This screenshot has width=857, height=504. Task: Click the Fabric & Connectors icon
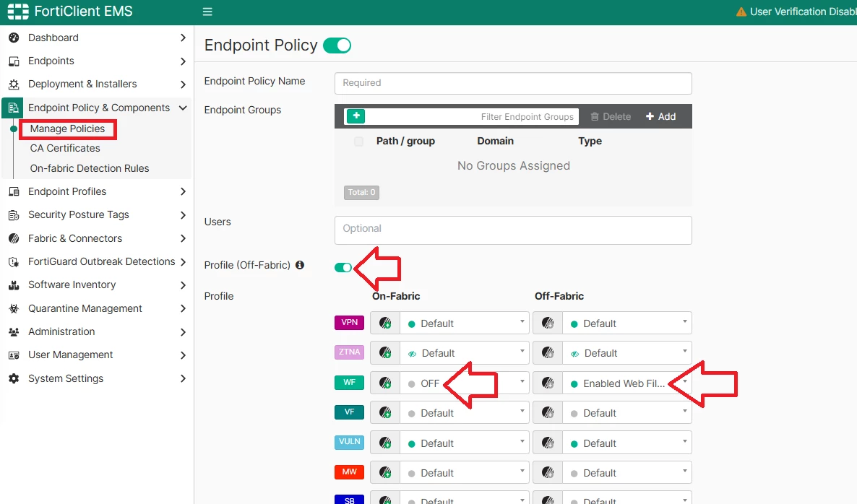pos(14,238)
